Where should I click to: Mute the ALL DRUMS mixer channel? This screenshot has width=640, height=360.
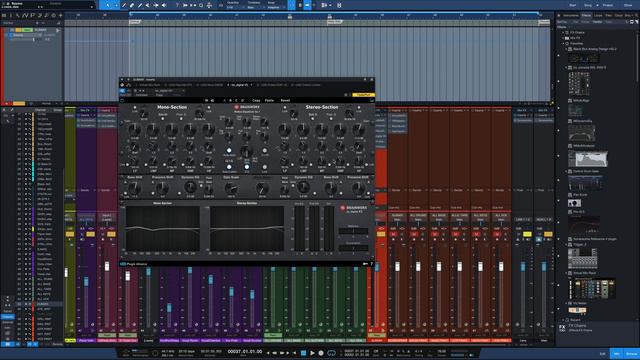tap(414, 234)
